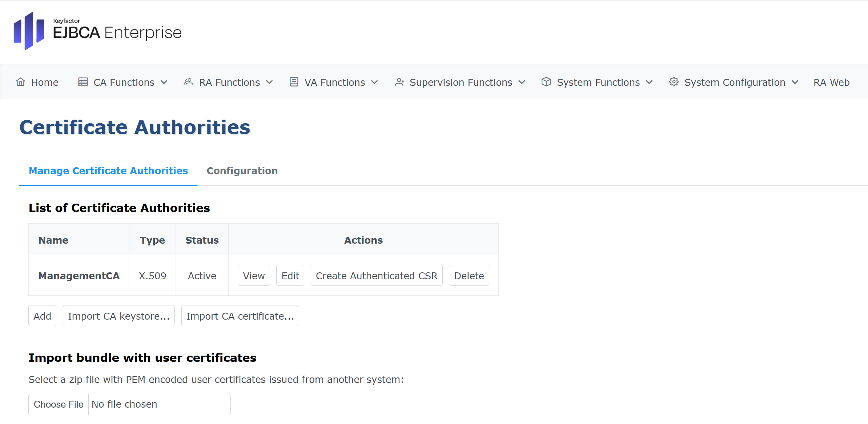Click the Supervision Functions user-plus icon
The image size is (868, 424).
point(400,82)
